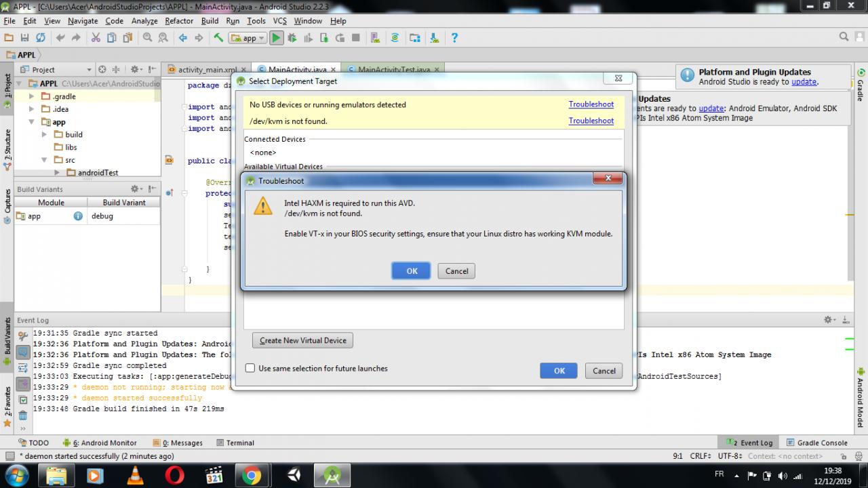Screen dimensions: 868x488
Task: Navigate Back with the blue left arrow
Action: click(183, 38)
